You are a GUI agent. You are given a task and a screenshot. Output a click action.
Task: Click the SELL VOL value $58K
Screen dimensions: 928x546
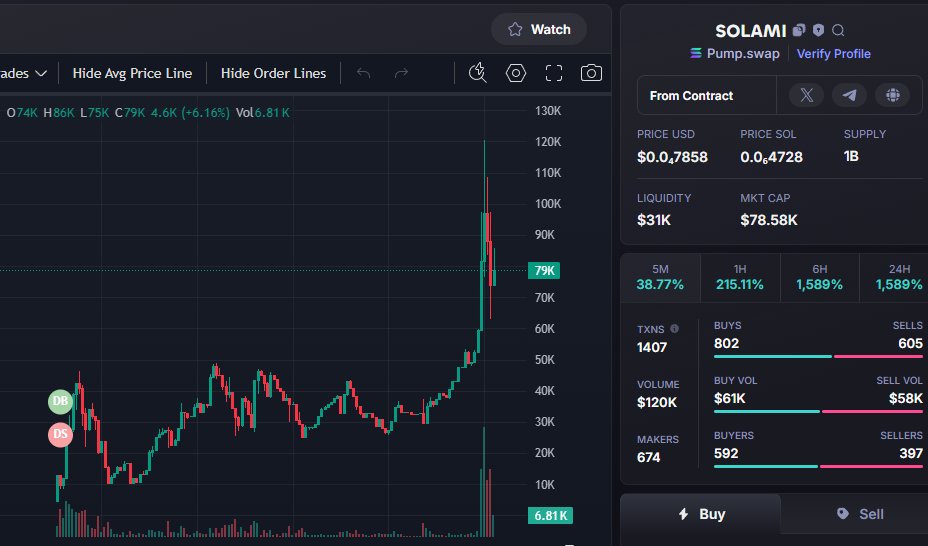click(906, 399)
